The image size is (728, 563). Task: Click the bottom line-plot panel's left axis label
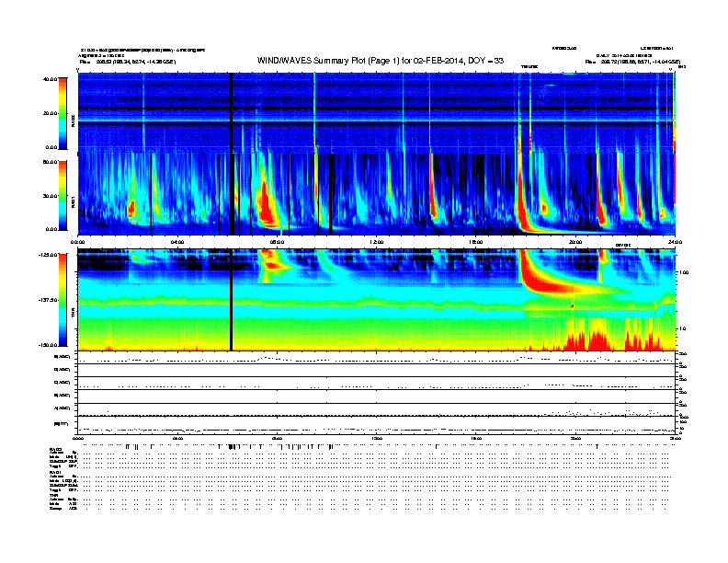[x=62, y=424]
